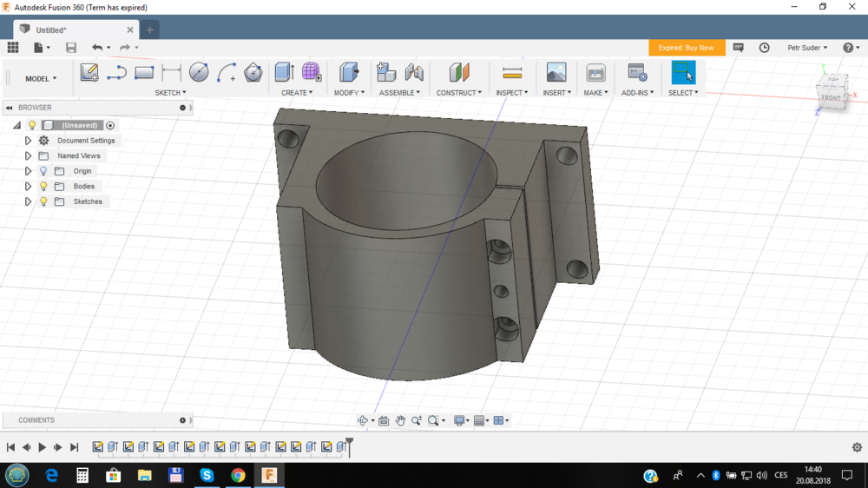Expand the Document Settings node

coord(28,141)
